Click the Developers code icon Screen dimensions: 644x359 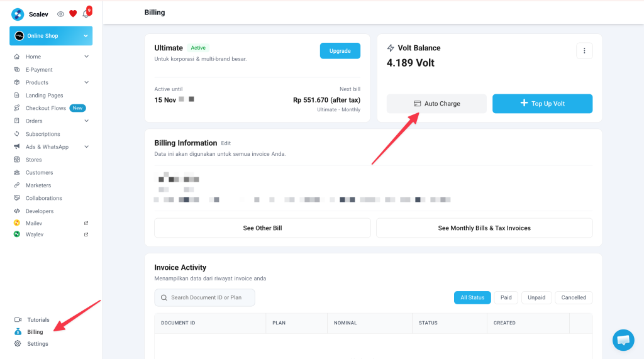point(17,211)
